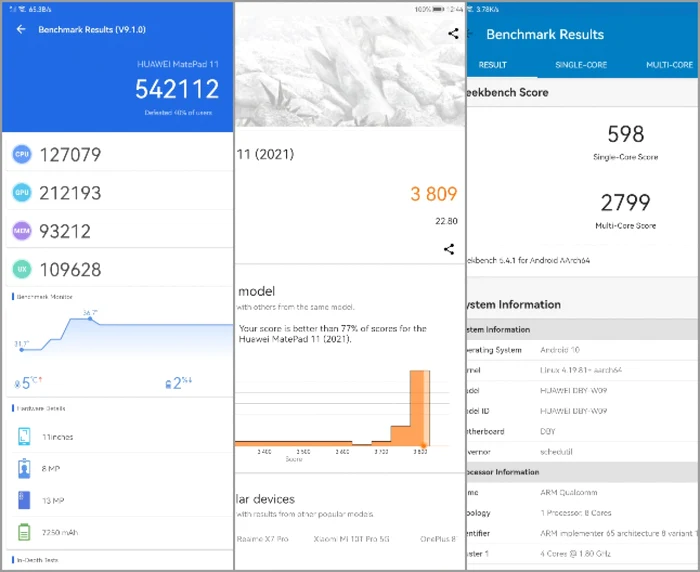This screenshot has width=700, height=572.
Task: Share the 3 809 score result
Action: pos(449,249)
